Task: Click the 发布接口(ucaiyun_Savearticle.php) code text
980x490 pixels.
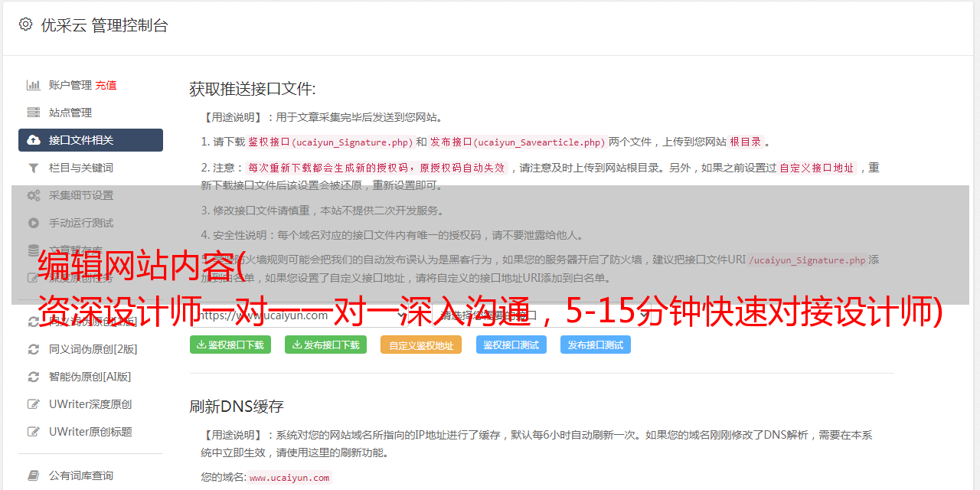Action: [518, 142]
